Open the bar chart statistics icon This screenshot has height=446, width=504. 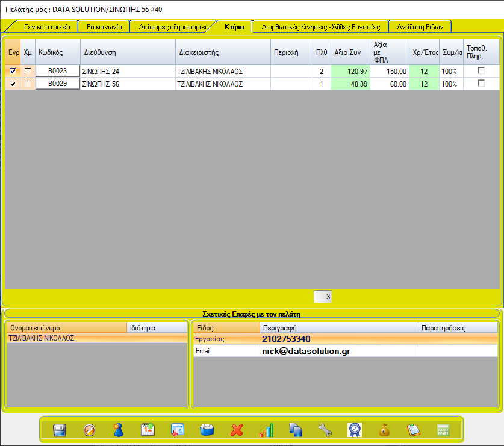[x=266, y=430]
